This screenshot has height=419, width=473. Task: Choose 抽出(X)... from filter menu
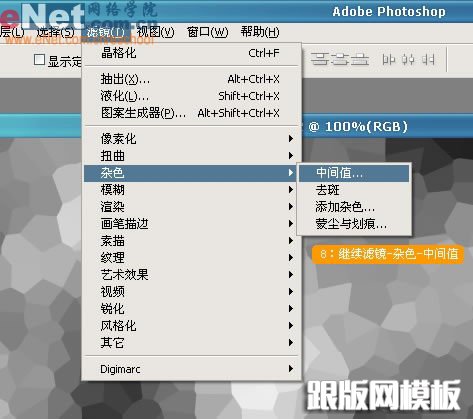coord(191,79)
